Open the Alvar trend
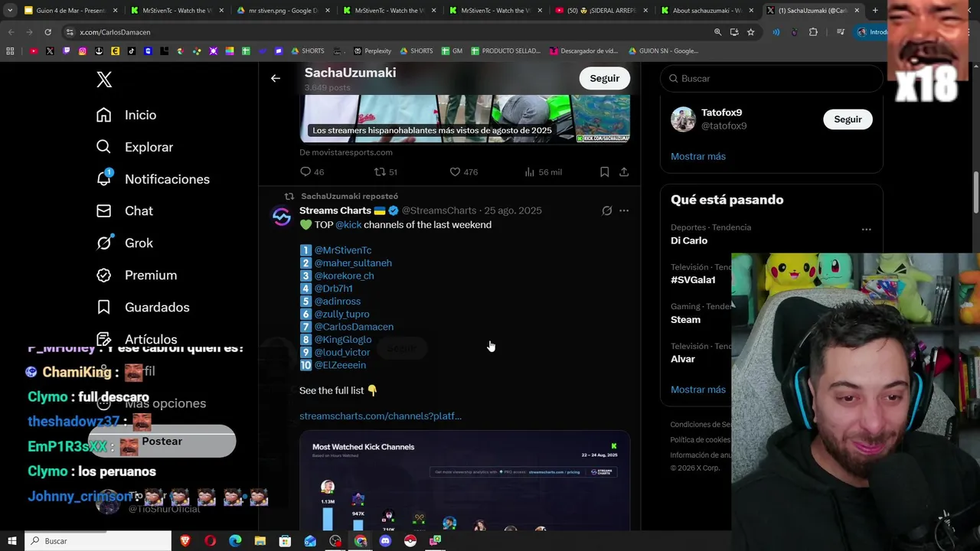This screenshot has width=980, height=551. 683,359
